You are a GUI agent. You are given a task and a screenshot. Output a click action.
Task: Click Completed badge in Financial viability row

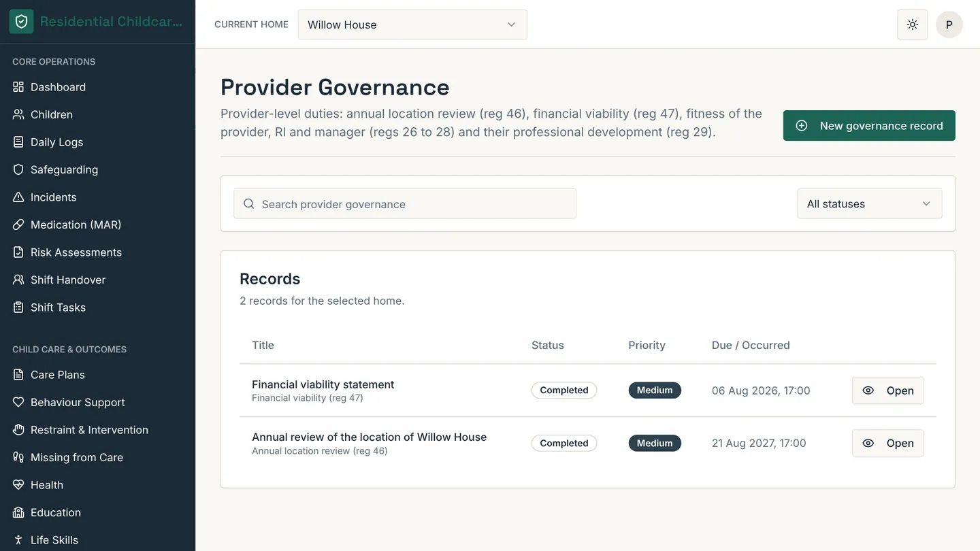tap(564, 390)
